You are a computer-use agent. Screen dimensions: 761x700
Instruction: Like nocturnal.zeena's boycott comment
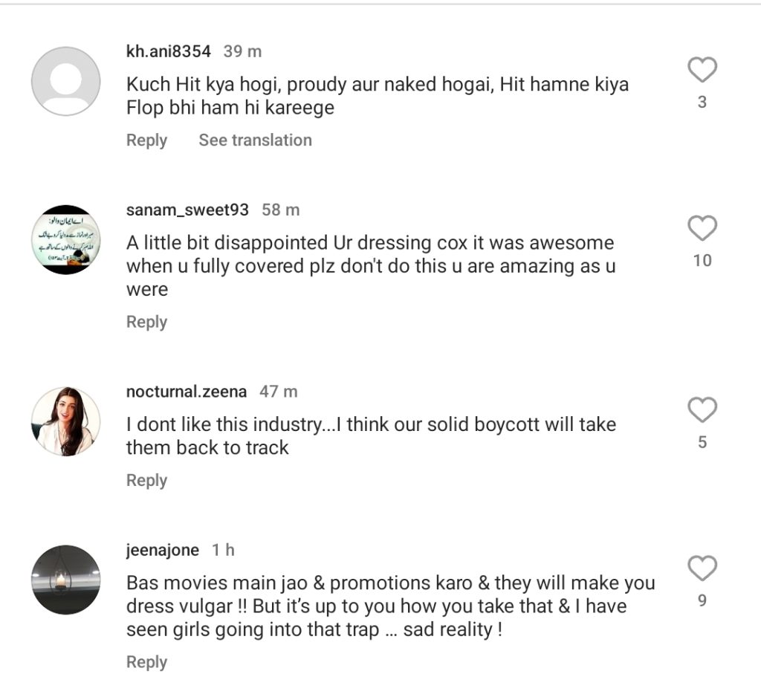702,410
